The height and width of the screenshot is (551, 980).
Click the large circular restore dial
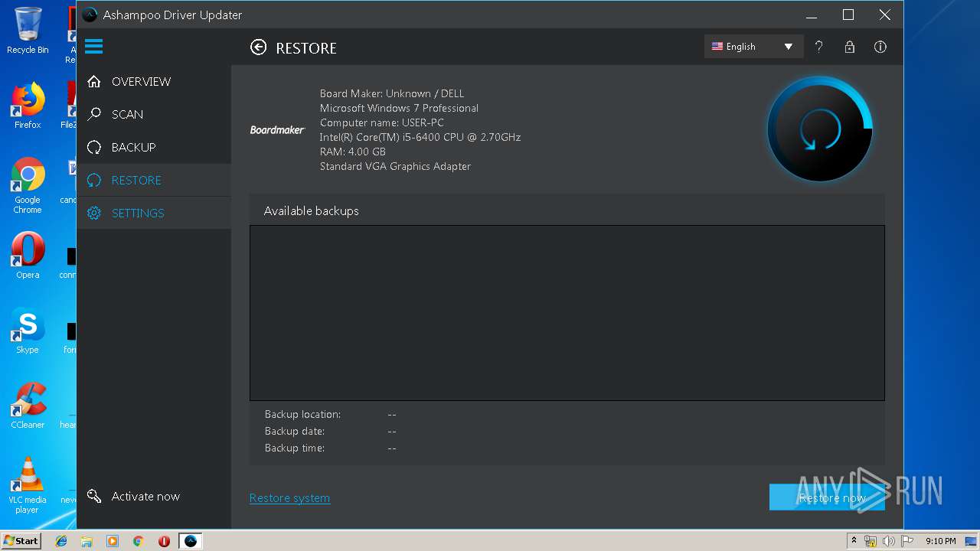click(820, 129)
